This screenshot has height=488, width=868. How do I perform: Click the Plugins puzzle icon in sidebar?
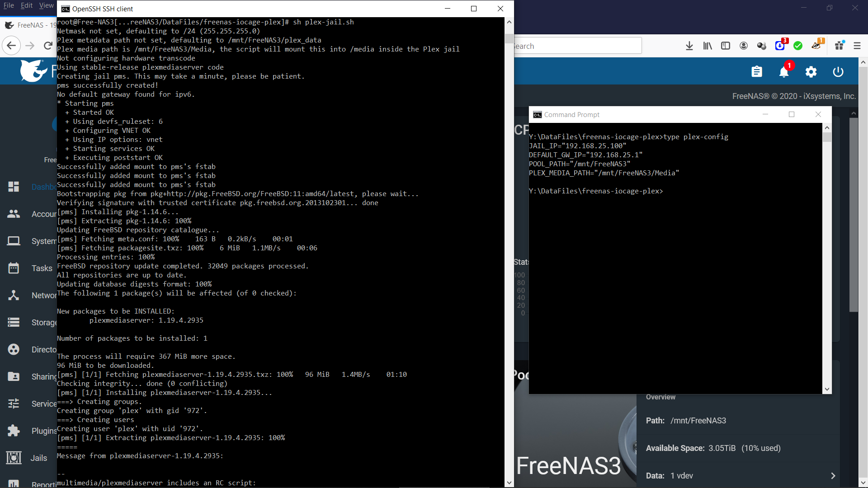coord(14,431)
